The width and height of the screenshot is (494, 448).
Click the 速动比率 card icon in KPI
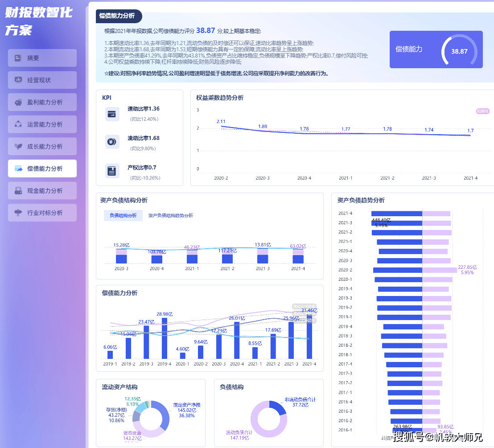pos(112,115)
